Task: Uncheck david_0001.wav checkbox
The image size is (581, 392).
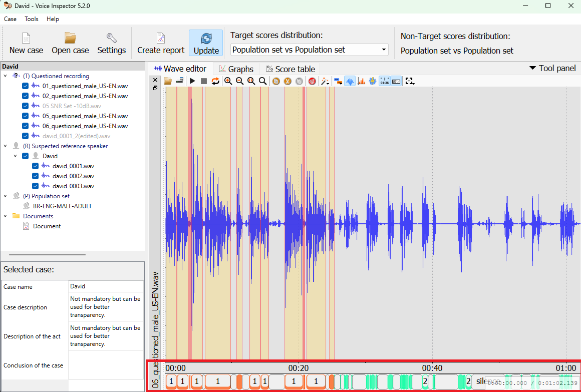Action: pyautogui.click(x=35, y=166)
